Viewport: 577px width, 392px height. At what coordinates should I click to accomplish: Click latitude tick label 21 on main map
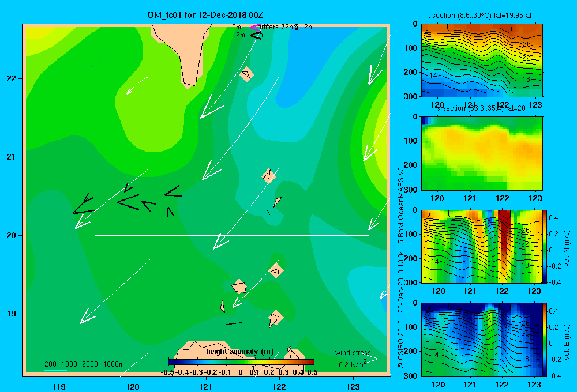[x=12, y=157]
